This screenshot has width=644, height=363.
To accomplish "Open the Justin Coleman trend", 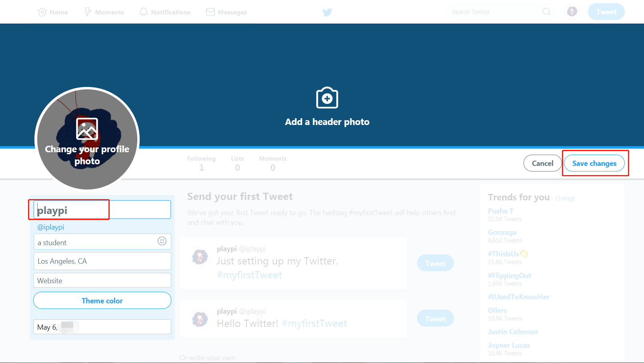I will click(513, 332).
